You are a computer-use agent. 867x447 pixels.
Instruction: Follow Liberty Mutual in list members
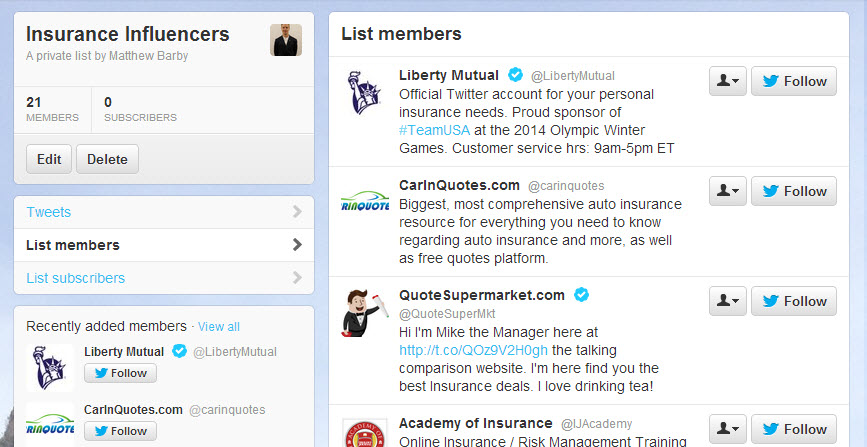click(x=794, y=81)
